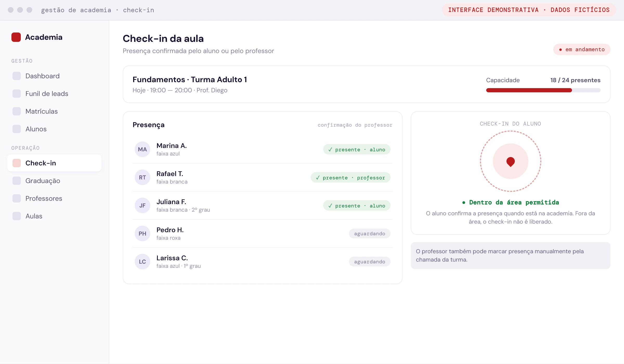Go to Matrículas section
The image size is (624, 364).
[x=54, y=111]
